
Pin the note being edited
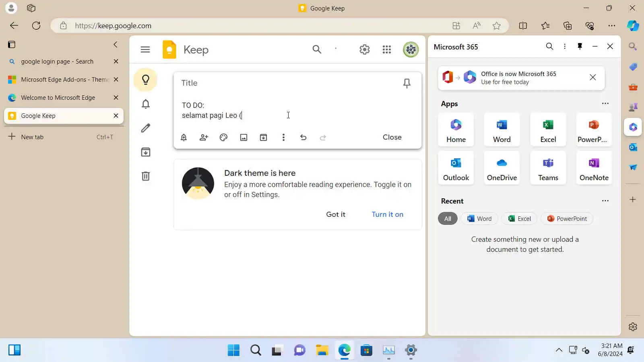click(407, 83)
